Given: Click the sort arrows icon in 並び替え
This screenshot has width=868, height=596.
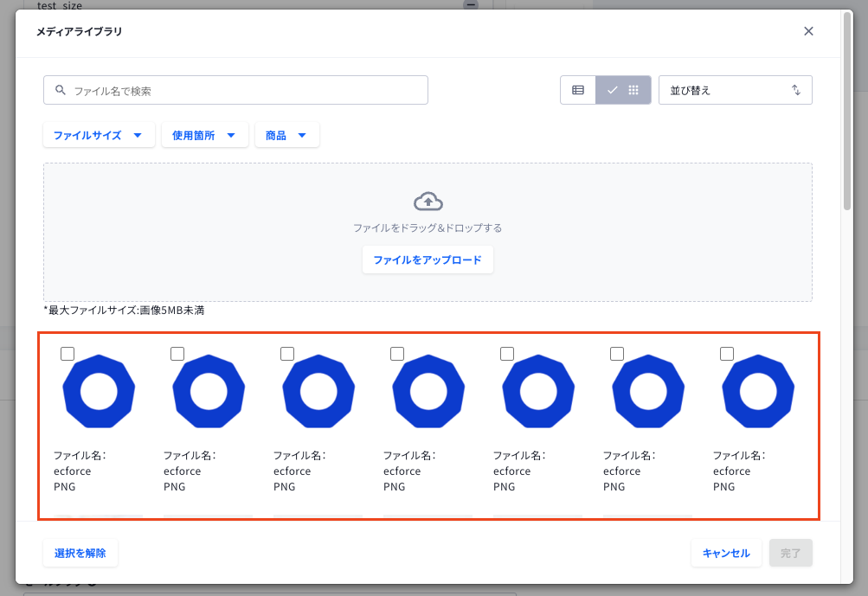Looking at the screenshot, I should [796, 90].
